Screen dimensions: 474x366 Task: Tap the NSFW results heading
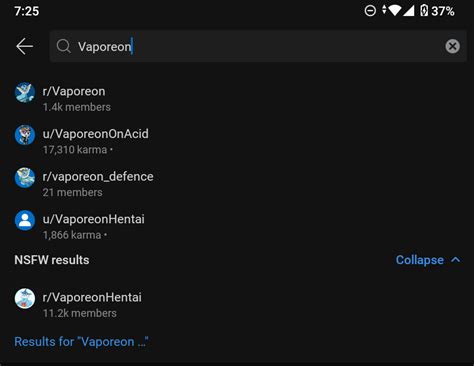pos(52,260)
